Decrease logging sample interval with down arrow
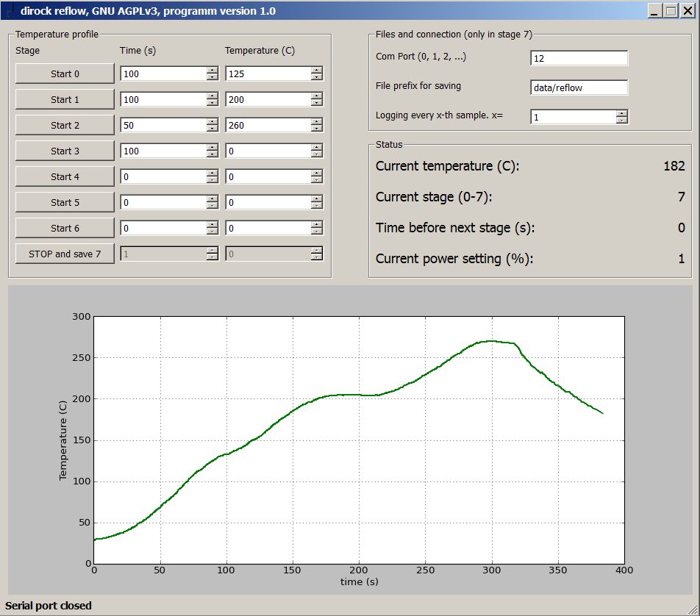Screen dimensions: 700x616 click(x=622, y=121)
